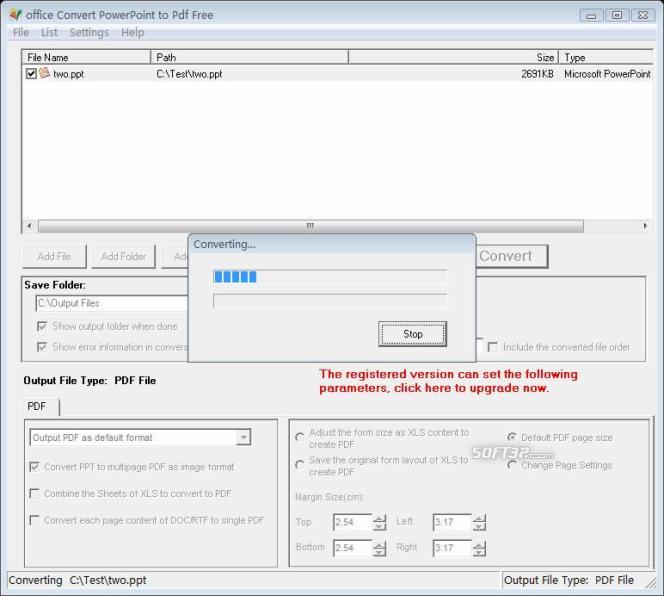Sort file list by Size column header
This screenshot has height=596, width=664.
(x=452, y=57)
